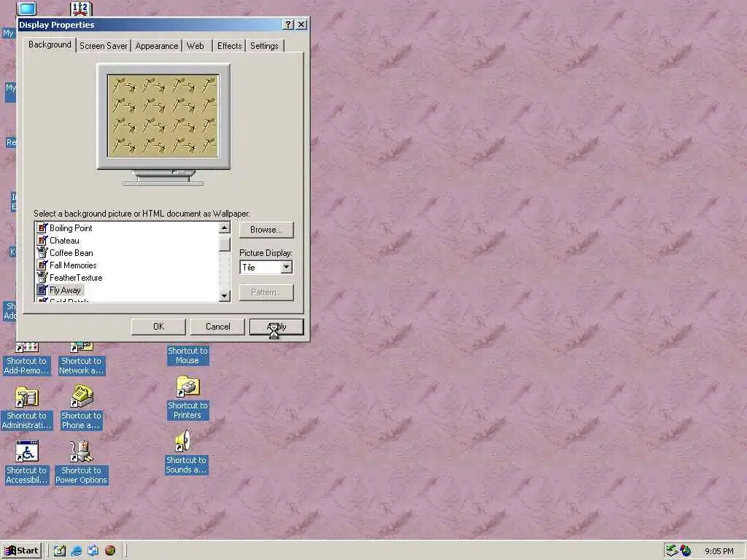Switch to the Web tab
The width and height of the screenshot is (747, 560).
[x=196, y=46]
